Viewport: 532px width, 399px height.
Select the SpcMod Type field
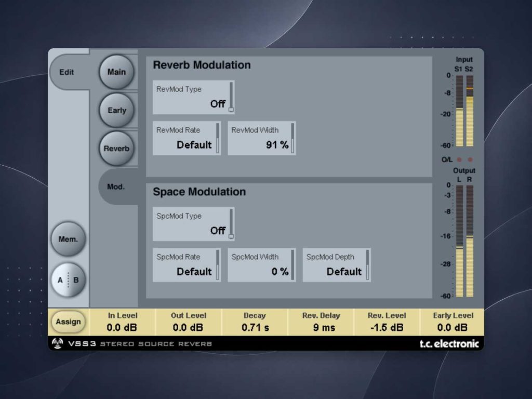tap(193, 224)
